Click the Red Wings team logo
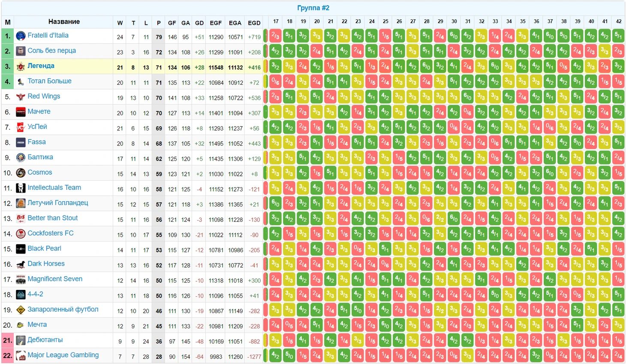Screen dimensions: 626x364 pos(21,97)
